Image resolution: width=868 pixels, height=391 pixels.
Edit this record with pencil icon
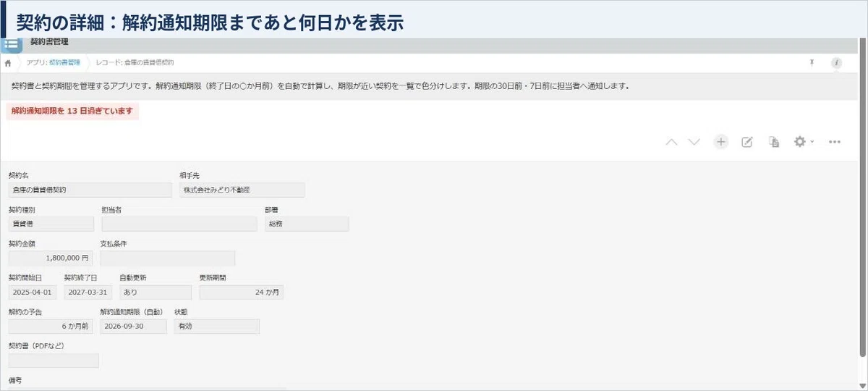coord(747,142)
